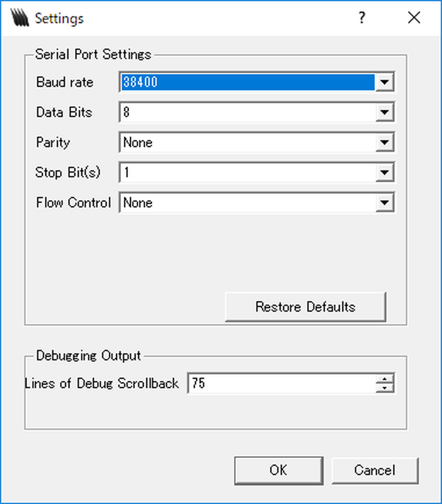Screen dimensions: 442x504
Task: Click the highlighted 38400 baud rate value
Action: pyautogui.click(x=247, y=82)
